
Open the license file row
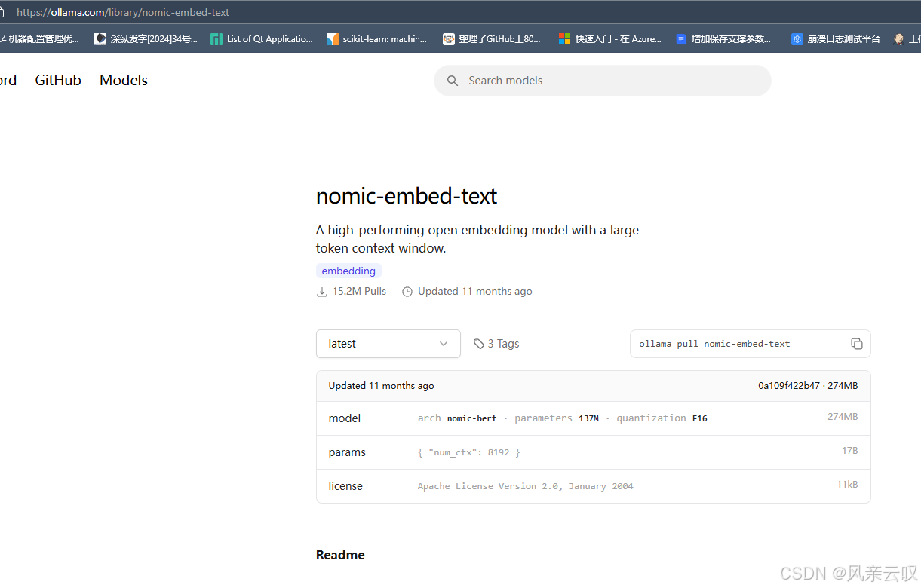(594, 486)
